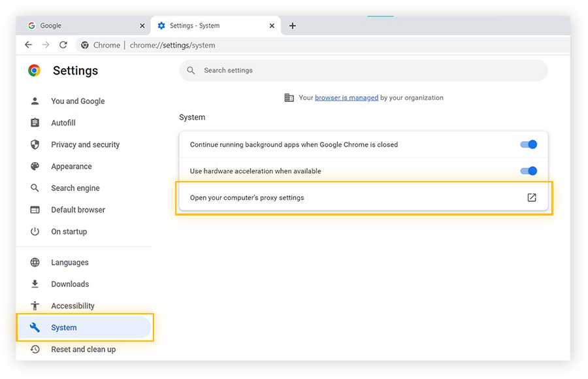The width and height of the screenshot is (588, 379).
Task: Select the Privacy and security shield icon
Action: coord(35,144)
